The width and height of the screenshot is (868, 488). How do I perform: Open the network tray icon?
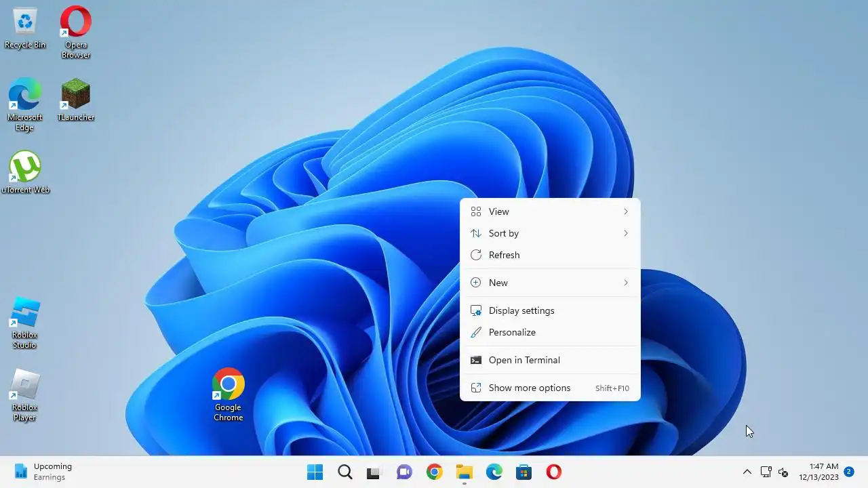coord(766,472)
